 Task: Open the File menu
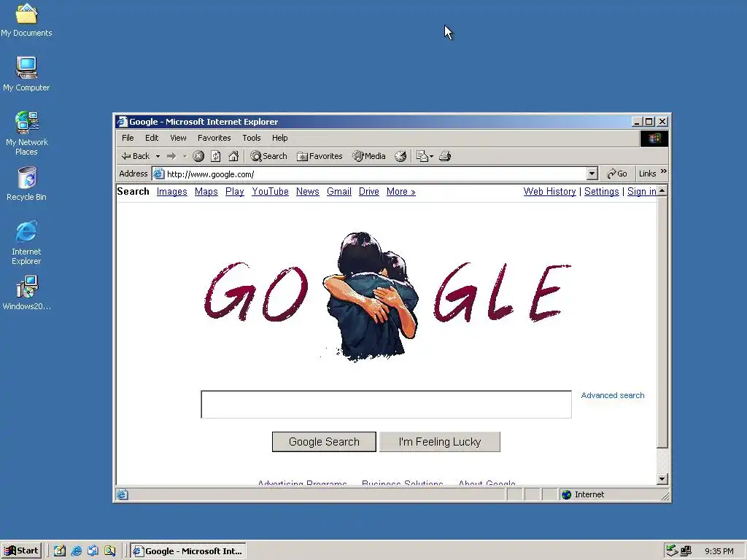(128, 138)
